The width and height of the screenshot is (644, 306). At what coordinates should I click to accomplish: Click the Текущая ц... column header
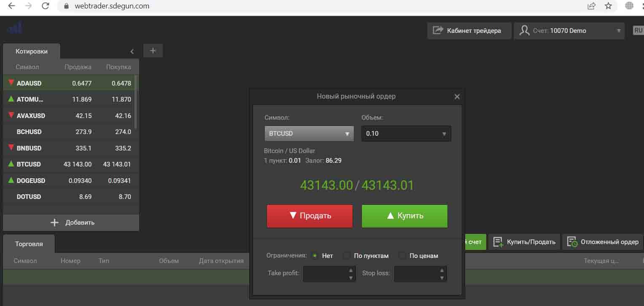tap(601, 261)
